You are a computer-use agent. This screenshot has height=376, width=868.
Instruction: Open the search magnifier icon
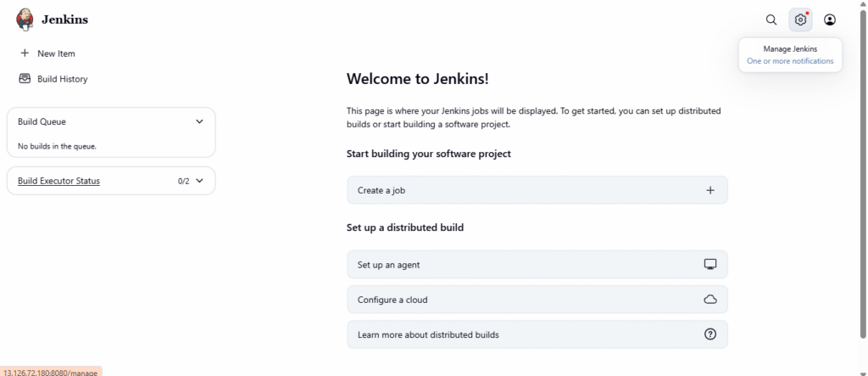tap(771, 20)
